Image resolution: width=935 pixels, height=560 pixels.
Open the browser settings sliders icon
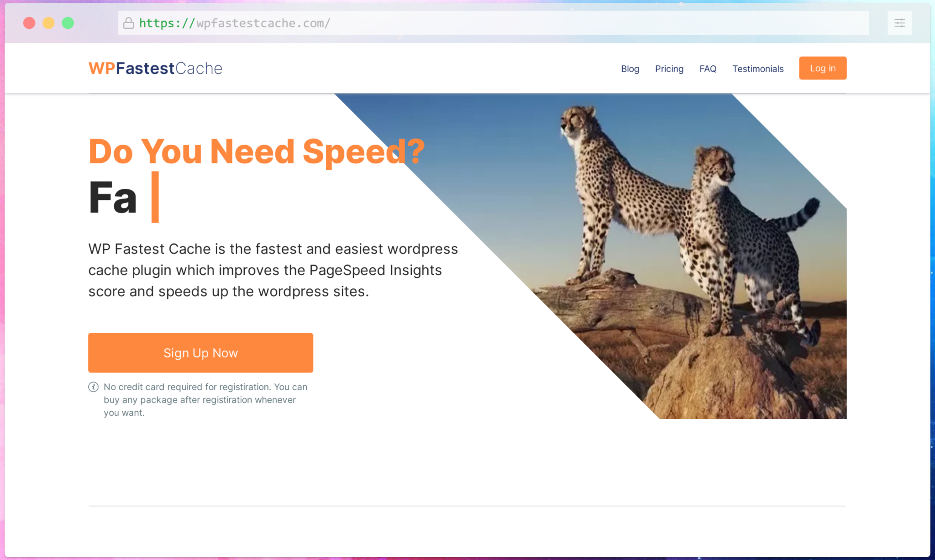[899, 23]
